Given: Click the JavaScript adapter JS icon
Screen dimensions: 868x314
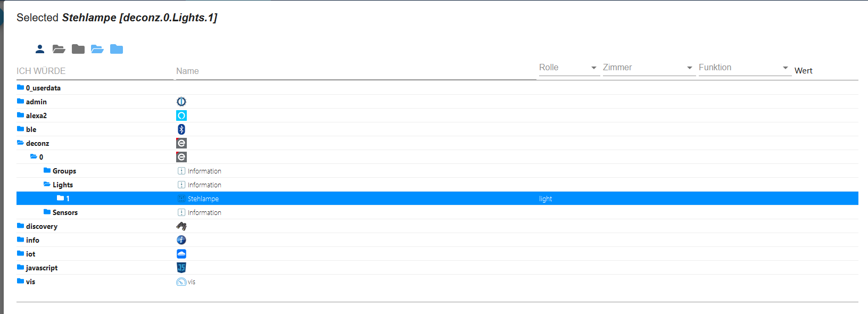Looking at the screenshot, I should [x=181, y=268].
